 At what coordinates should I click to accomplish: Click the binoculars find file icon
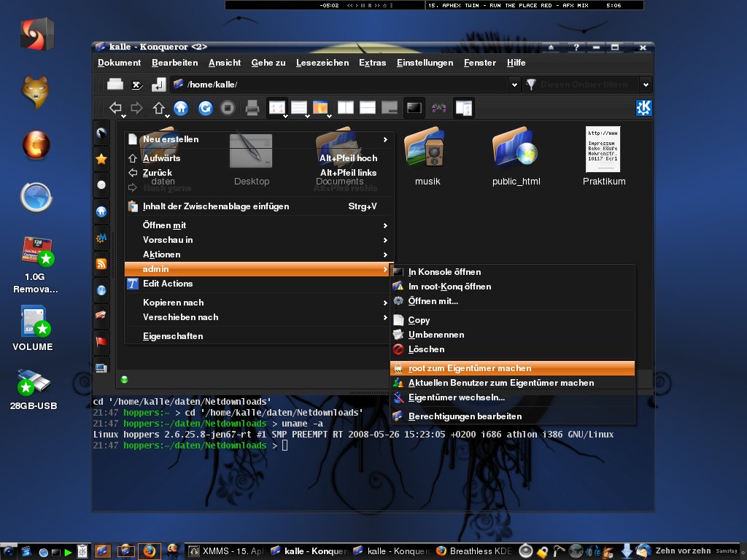pyautogui.click(x=438, y=108)
